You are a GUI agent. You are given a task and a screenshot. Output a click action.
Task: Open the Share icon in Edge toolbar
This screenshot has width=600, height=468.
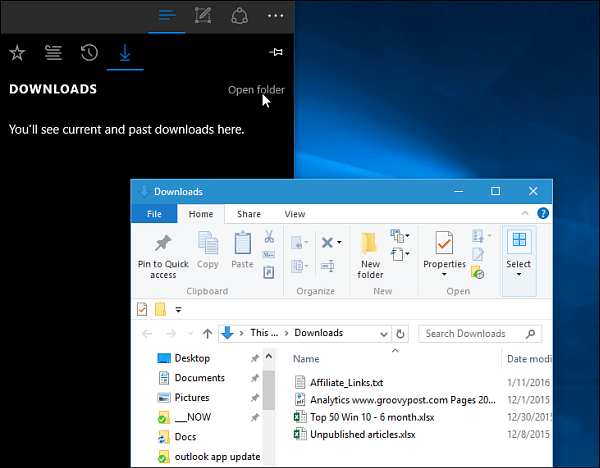[x=240, y=16]
